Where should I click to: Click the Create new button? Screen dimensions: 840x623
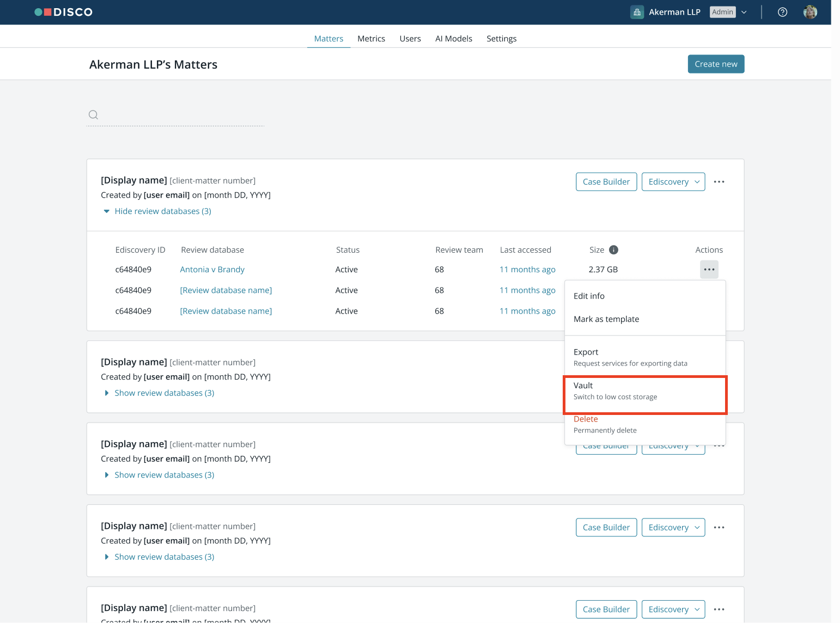pos(716,64)
